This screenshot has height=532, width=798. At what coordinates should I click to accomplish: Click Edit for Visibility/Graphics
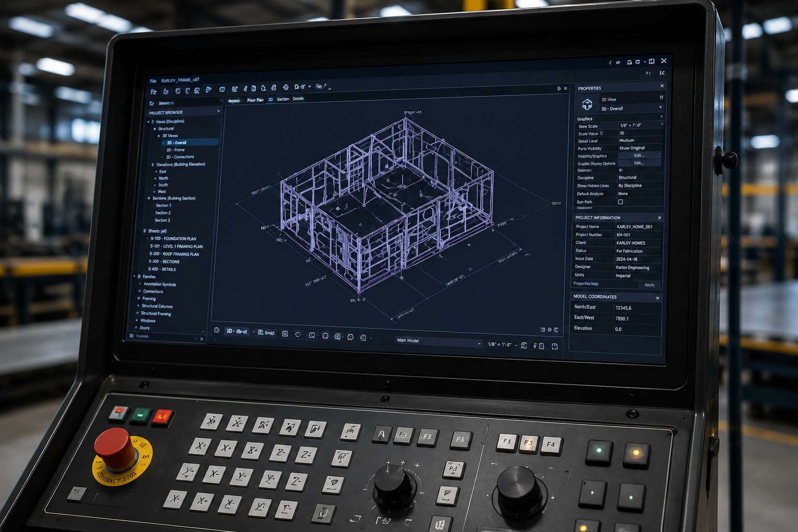[639, 155]
